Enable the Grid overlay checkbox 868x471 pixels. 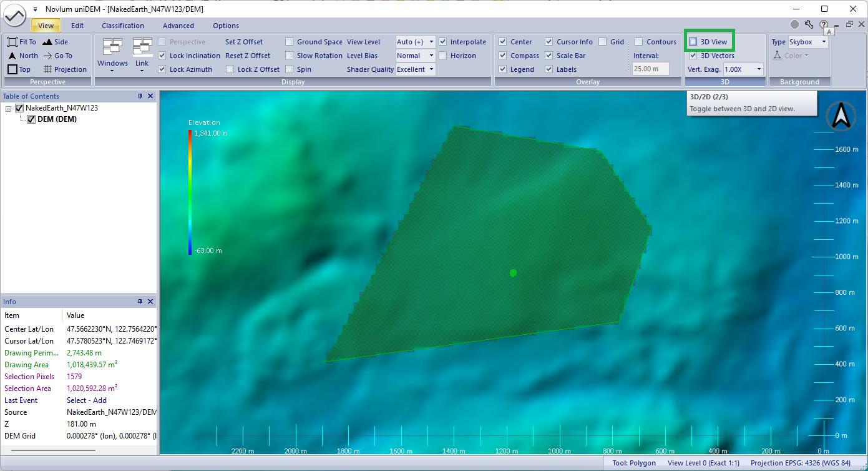coord(603,42)
